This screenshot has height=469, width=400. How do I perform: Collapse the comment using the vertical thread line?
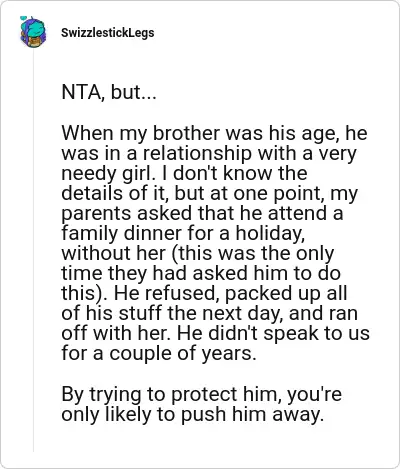[33, 250]
